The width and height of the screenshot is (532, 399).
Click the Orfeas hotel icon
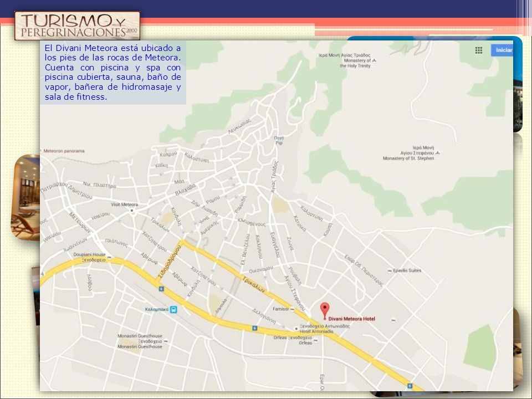(x=315, y=340)
